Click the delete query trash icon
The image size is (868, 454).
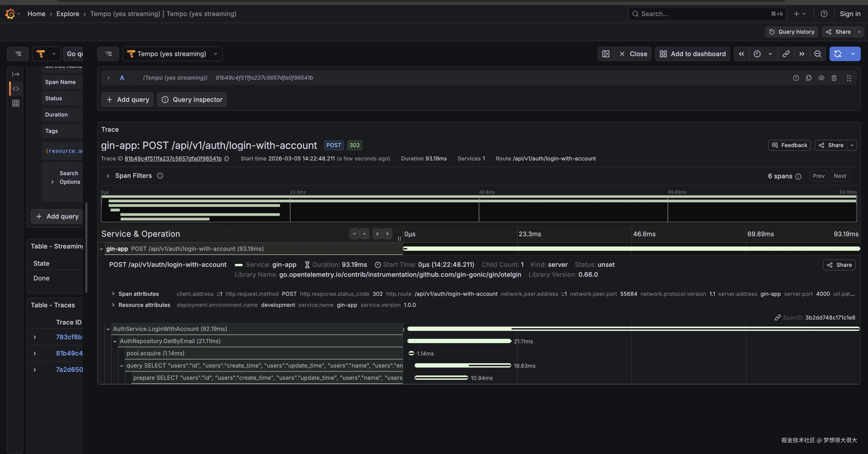coord(834,78)
